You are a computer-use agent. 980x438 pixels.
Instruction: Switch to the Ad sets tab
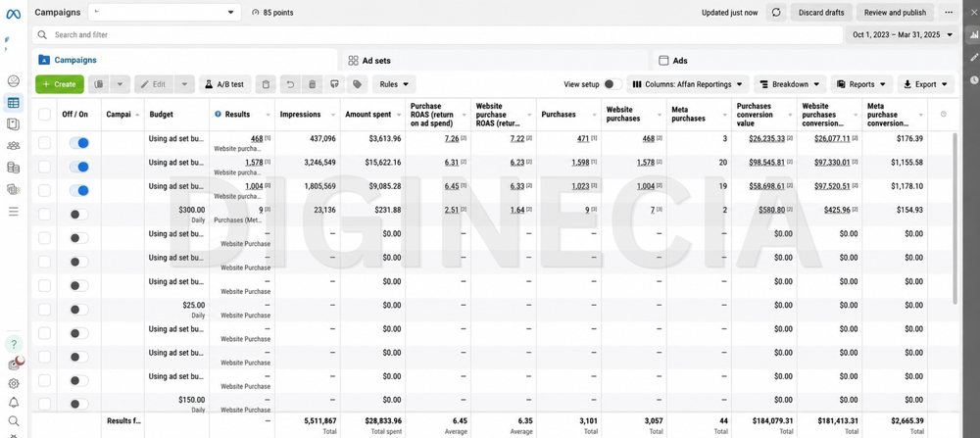496,61
